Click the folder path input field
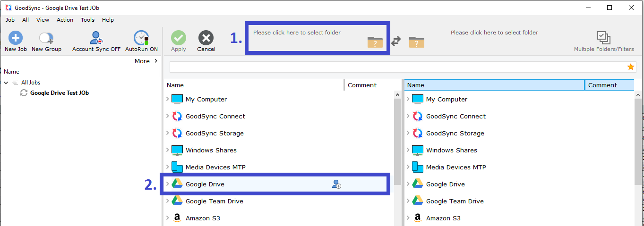This screenshot has width=644, height=226. 397,67
